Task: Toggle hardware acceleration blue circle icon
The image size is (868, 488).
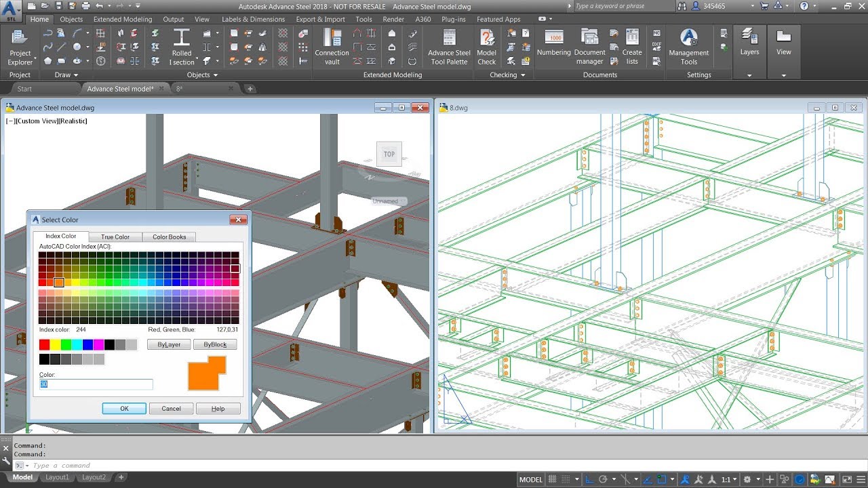Action: click(x=800, y=479)
